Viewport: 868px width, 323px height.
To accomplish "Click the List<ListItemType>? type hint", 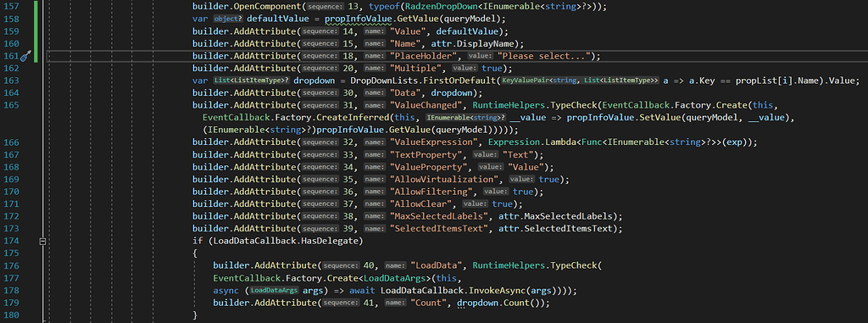I will tap(251, 81).
